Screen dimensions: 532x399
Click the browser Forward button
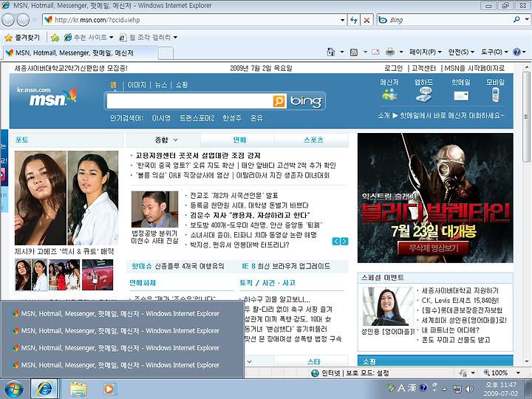click(x=23, y=20)
